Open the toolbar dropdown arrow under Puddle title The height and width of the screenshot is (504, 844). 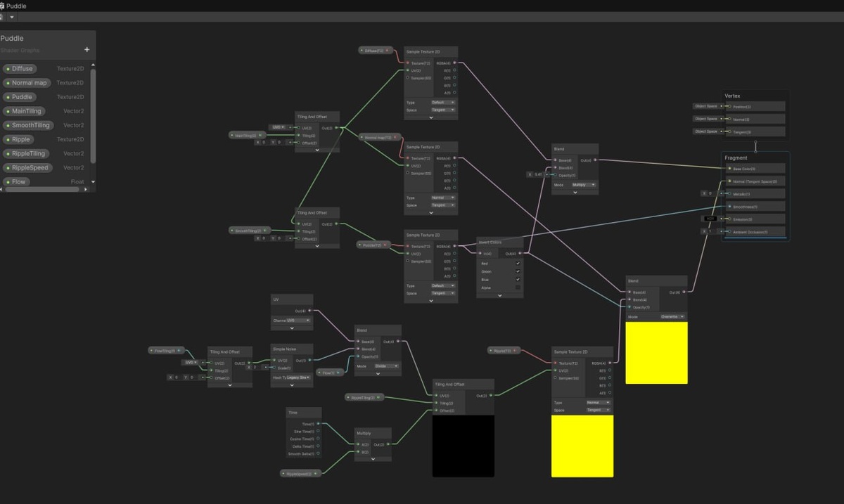tap(12, 16)
